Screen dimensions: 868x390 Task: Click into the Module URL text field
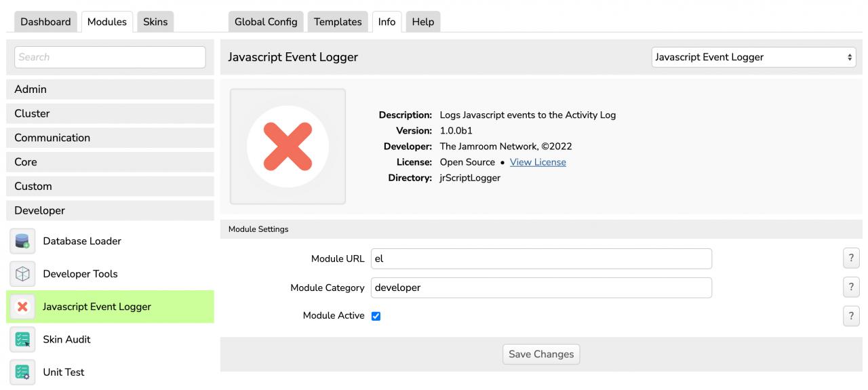541,258
